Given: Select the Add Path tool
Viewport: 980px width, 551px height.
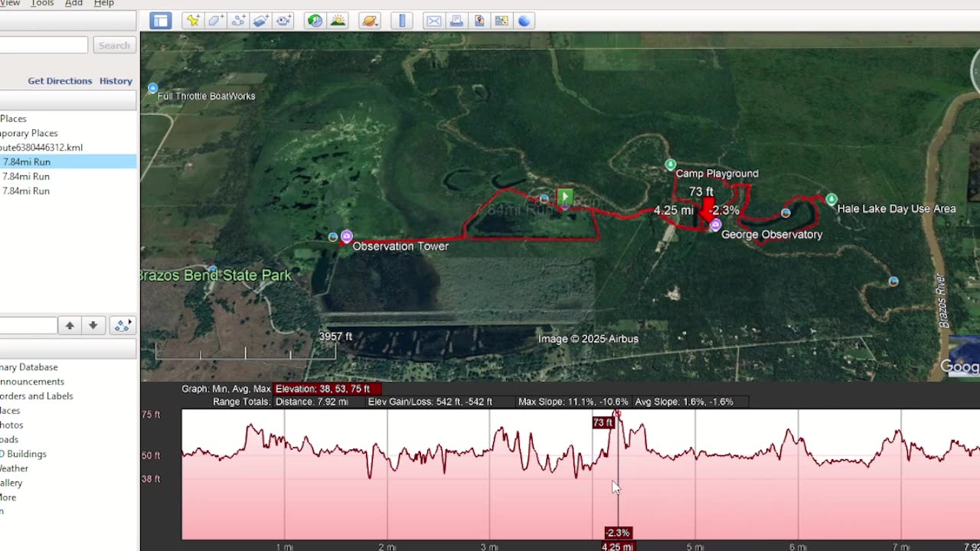Looking at the screenshot, I should click(238, 21).
